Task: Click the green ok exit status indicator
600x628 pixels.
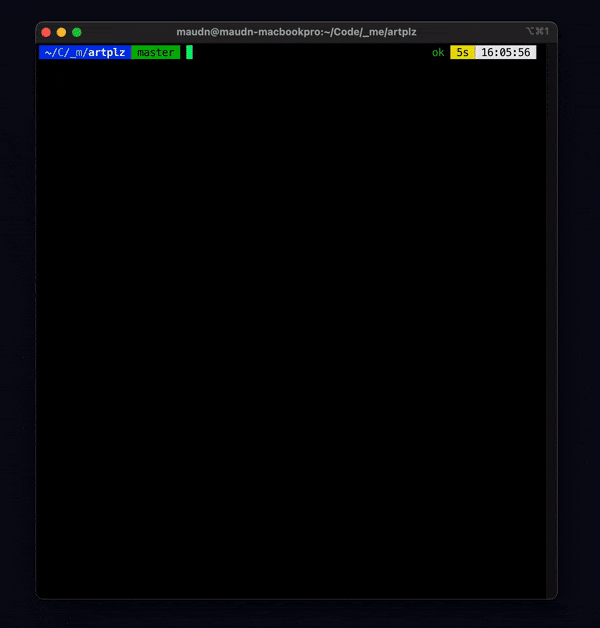Action: [438, 52]
